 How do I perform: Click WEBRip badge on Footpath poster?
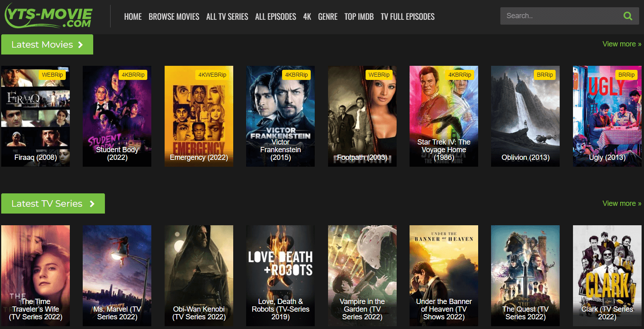point(379,75)
